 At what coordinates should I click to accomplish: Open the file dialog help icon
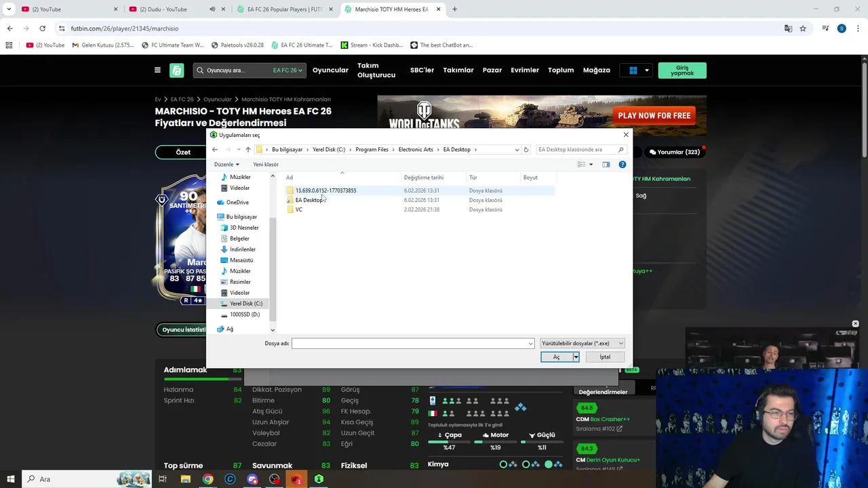click(623, 165)
